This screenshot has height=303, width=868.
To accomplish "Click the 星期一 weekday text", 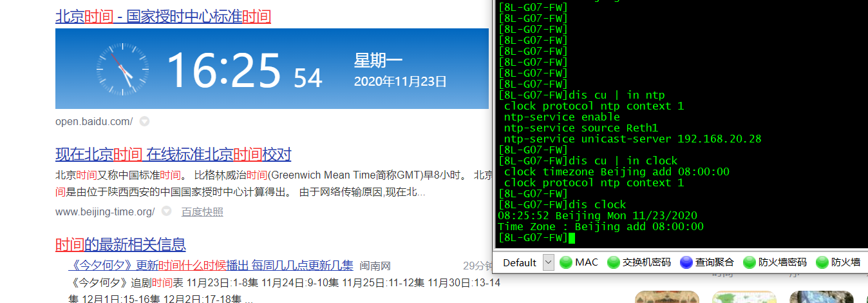I will pos(378,61).
